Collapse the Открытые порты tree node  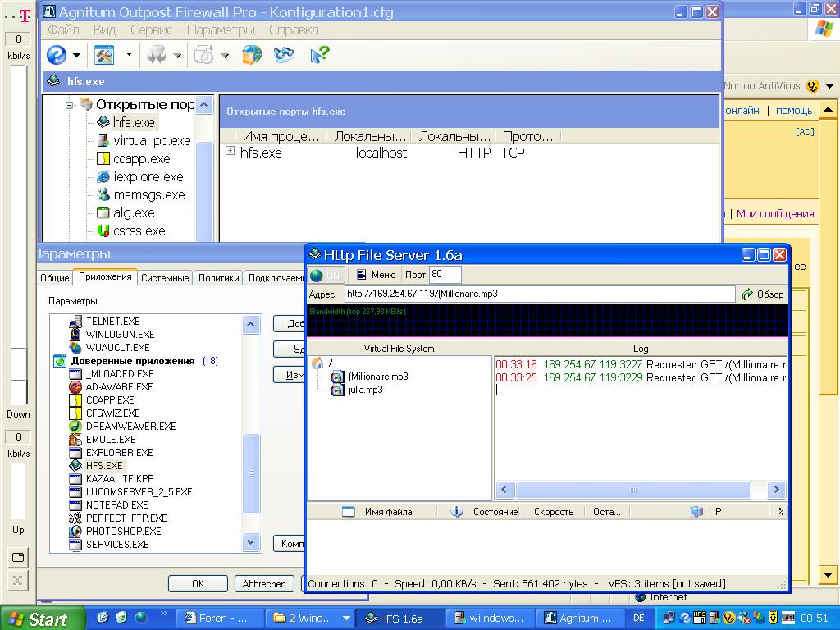click(69, 104)
